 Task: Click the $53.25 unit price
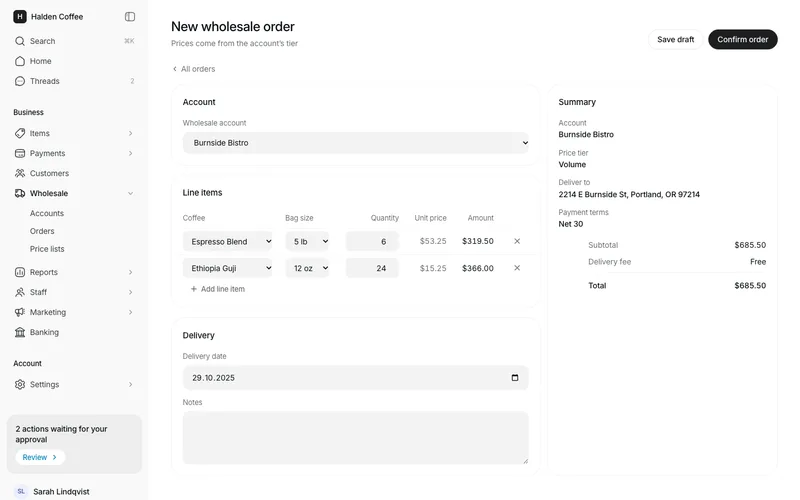(433, 241)
